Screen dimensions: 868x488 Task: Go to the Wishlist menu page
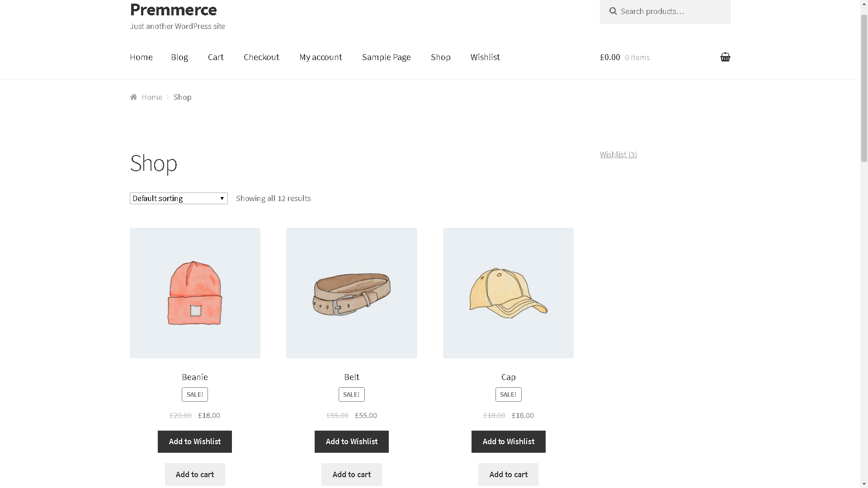pos(485,57)
